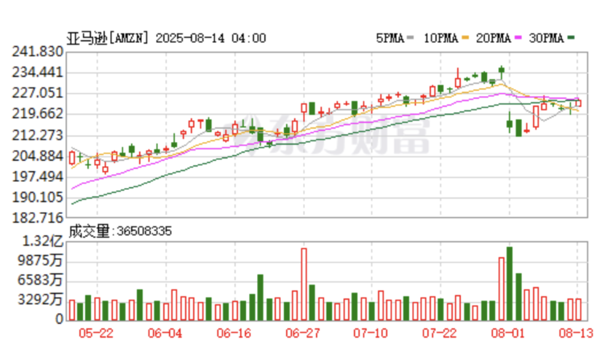The width and height of the screenshot is (597, 364).
Task: Click the date label 06-27
Action: (303, 333)
